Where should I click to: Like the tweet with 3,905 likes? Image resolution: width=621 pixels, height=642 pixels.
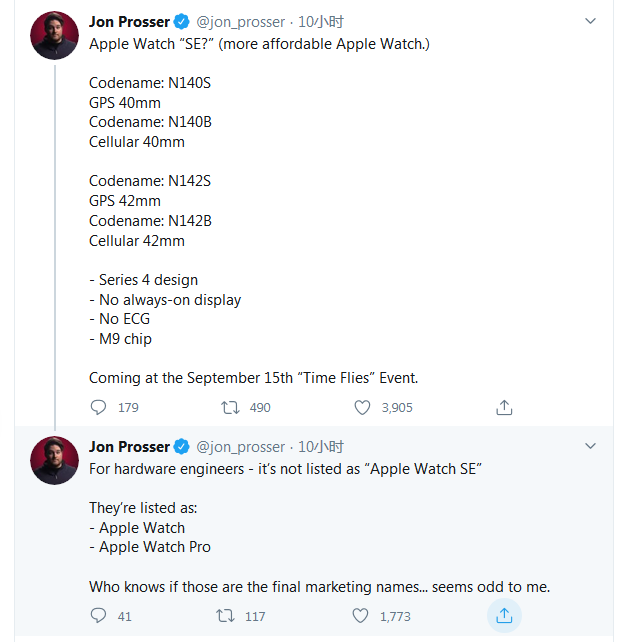point(363,407)
